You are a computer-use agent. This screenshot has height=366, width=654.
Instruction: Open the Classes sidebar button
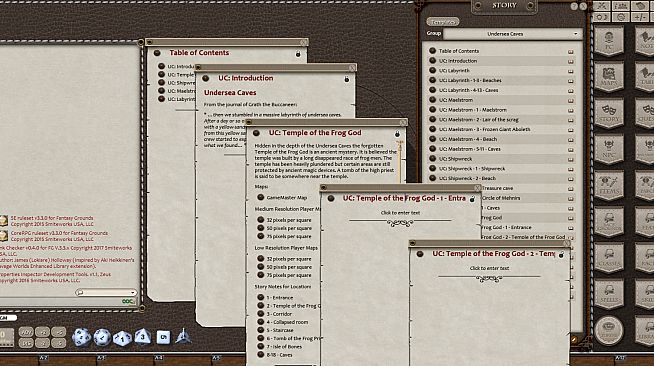point(609,258)
